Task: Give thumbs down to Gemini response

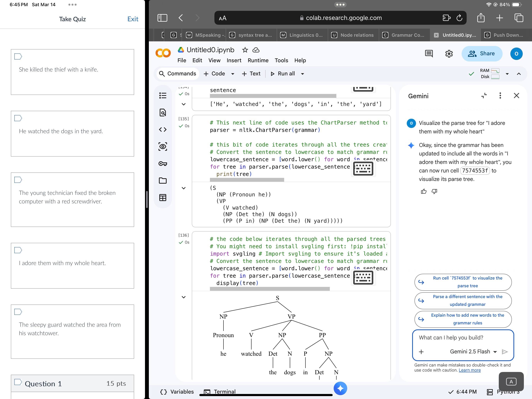Action: (434, 191)
